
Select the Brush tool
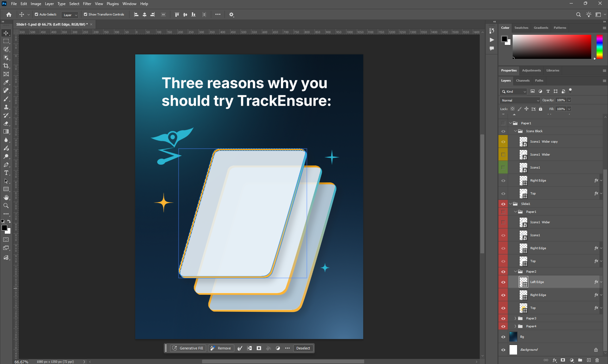pos(6,99)
